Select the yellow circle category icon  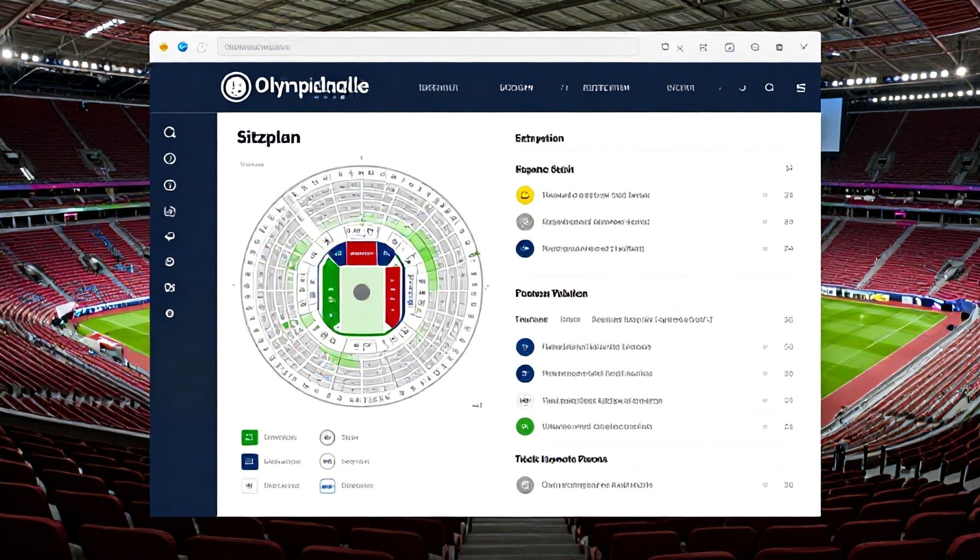(524, 195)
